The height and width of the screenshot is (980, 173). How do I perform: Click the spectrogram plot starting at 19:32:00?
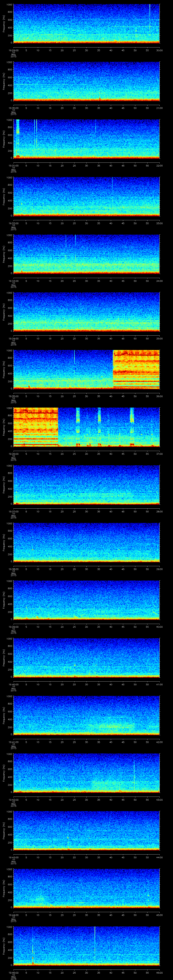(x=86, y=197)
